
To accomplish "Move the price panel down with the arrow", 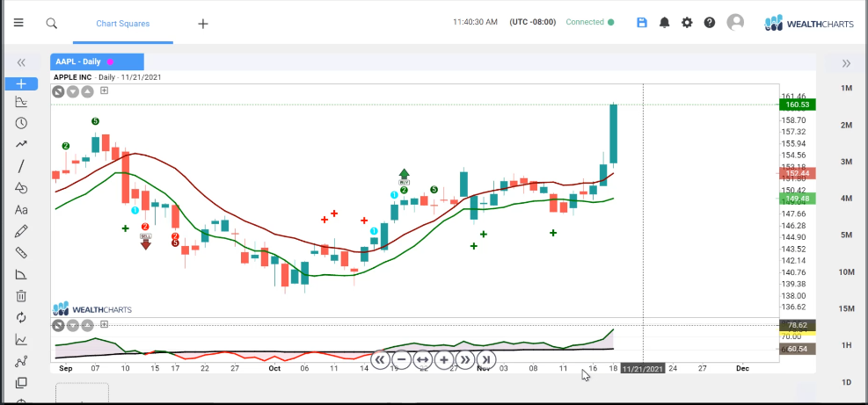I will pyautogui.click(x=72, y=91).
